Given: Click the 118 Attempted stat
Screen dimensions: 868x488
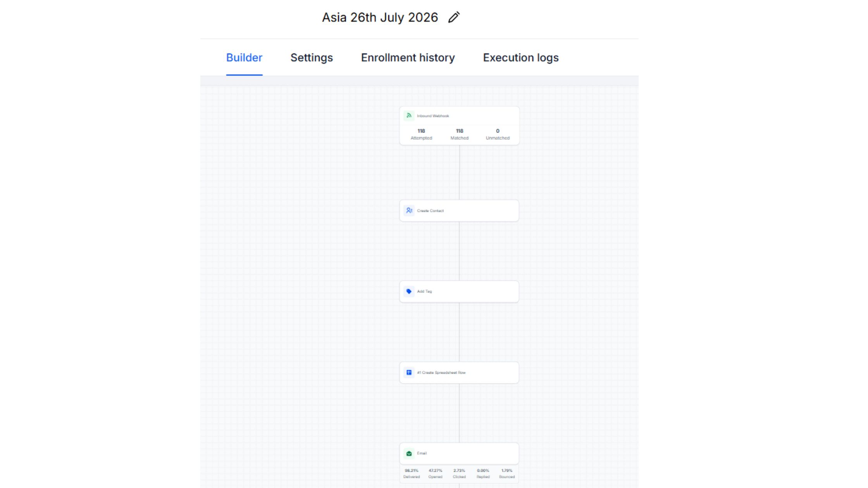Looking at the screenshot, I should tap(421, 134).
